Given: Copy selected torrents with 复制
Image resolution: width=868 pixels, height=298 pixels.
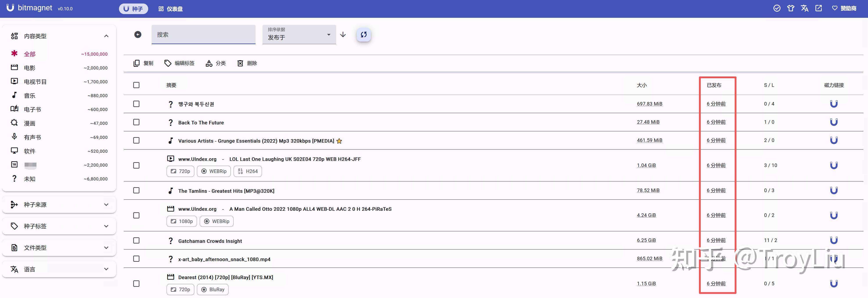Looking at the screenshot, I should click(143, 63).
